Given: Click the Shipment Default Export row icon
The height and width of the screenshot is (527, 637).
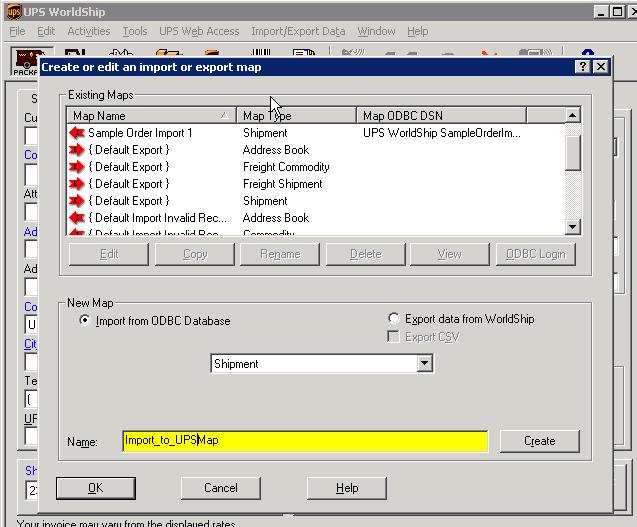Looking at the screenshot, I should [x=76, y=201].
